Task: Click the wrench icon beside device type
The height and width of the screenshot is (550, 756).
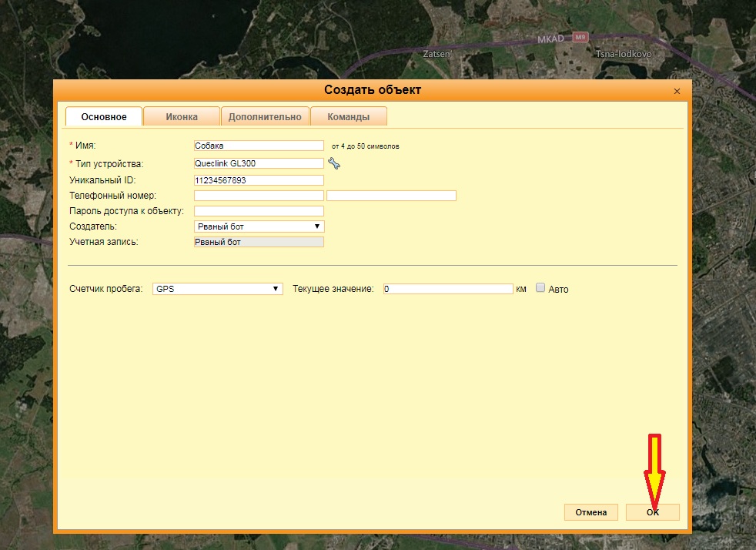Action: (x=333, y=163)
